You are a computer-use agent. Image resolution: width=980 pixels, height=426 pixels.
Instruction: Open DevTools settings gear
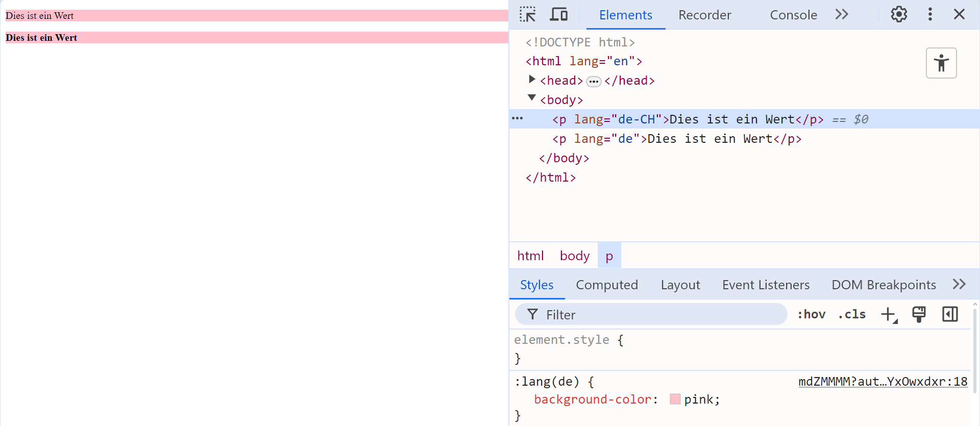(x=899, y=14)
